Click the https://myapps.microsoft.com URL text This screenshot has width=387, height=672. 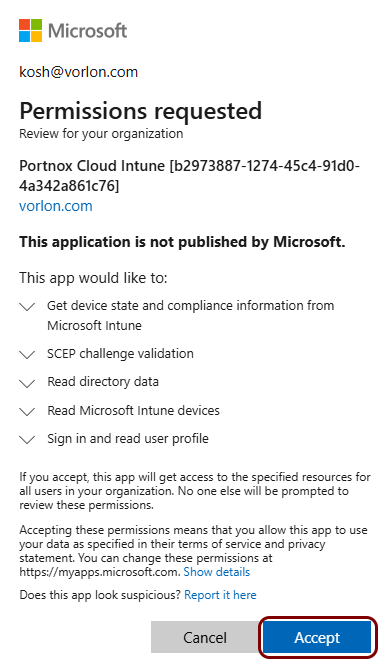click(x=99, y=572)
